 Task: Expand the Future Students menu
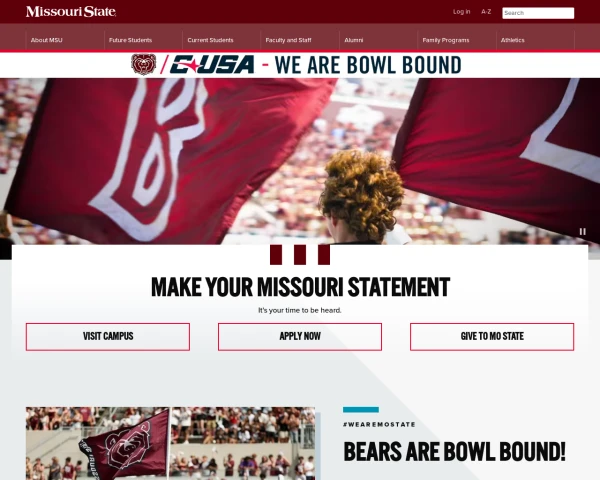coord(130,40)
